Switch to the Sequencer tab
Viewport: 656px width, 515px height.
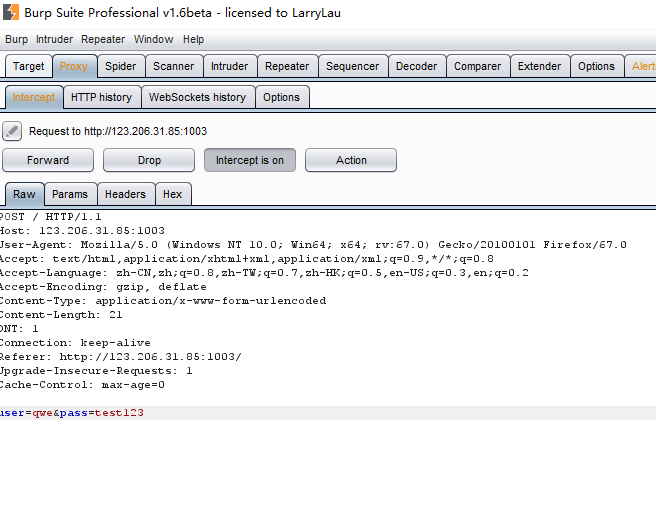click(x=353, y=66)
